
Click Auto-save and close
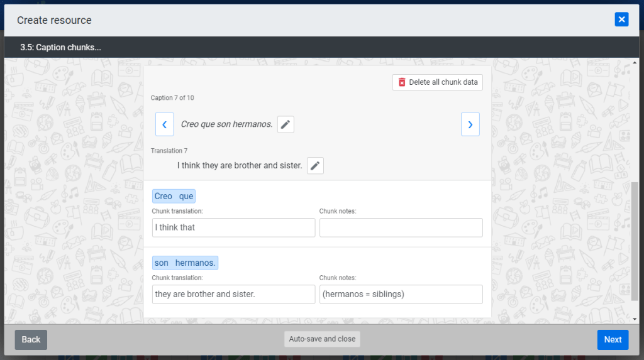[322, 339]
